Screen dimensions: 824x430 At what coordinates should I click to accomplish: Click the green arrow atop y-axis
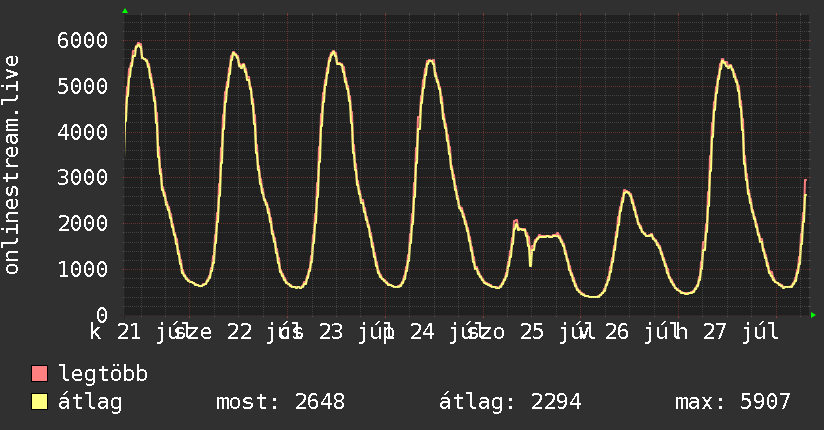click(125, 11)
